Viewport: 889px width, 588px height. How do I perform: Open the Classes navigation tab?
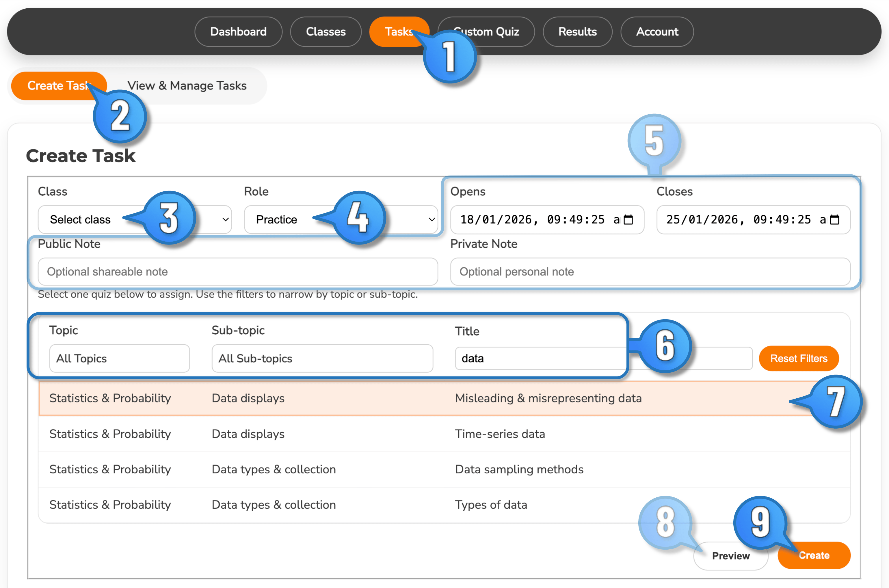click(x=326, y=32)
